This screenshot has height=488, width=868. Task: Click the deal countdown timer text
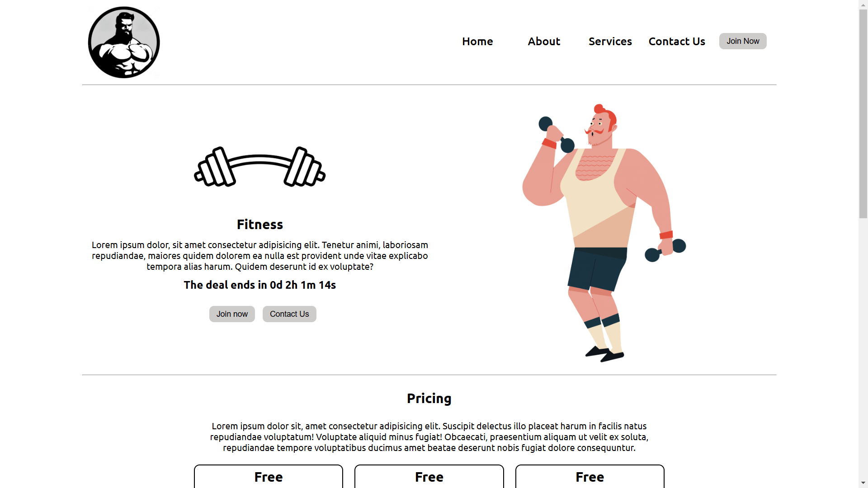tap(260, 285)
